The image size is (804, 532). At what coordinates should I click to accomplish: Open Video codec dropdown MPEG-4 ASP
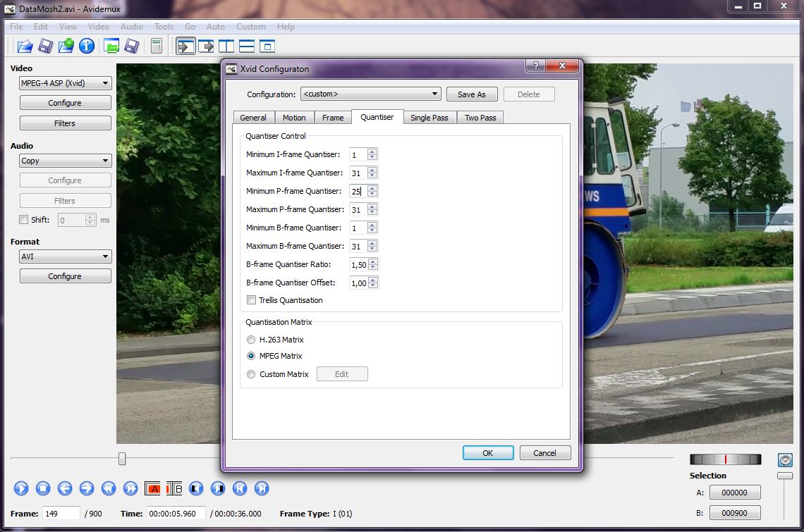[x=65, y=83]
